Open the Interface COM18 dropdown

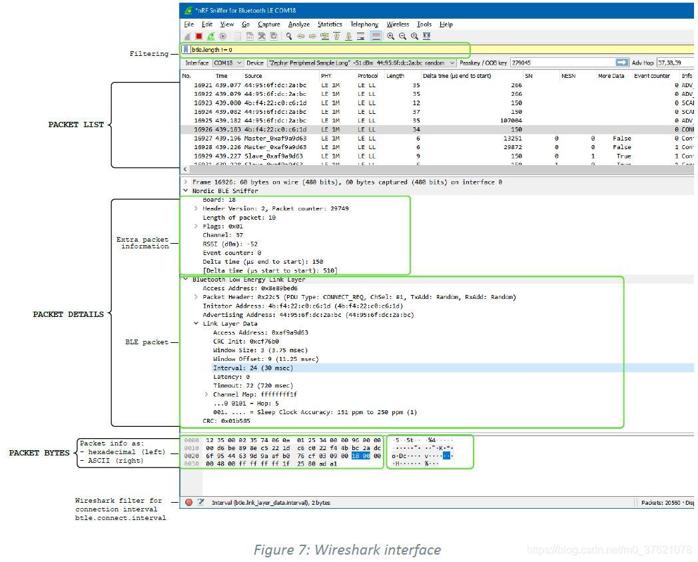(x=227, y=63)
